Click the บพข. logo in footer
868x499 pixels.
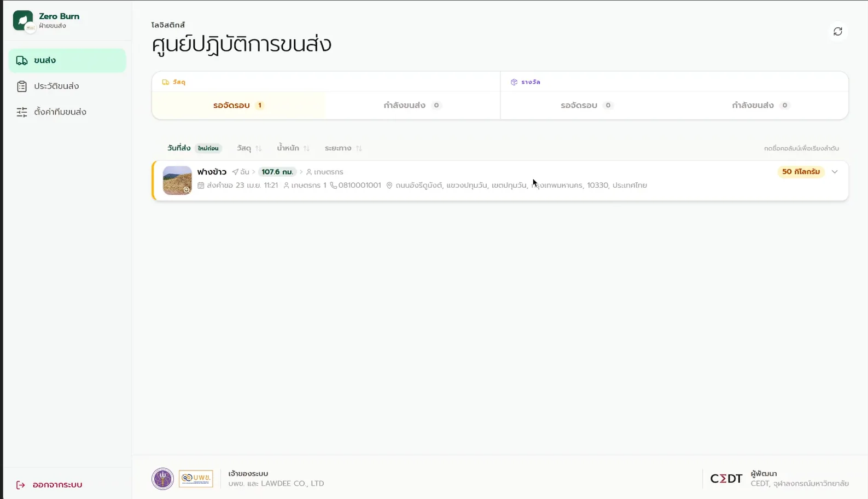tap(196, 479)
